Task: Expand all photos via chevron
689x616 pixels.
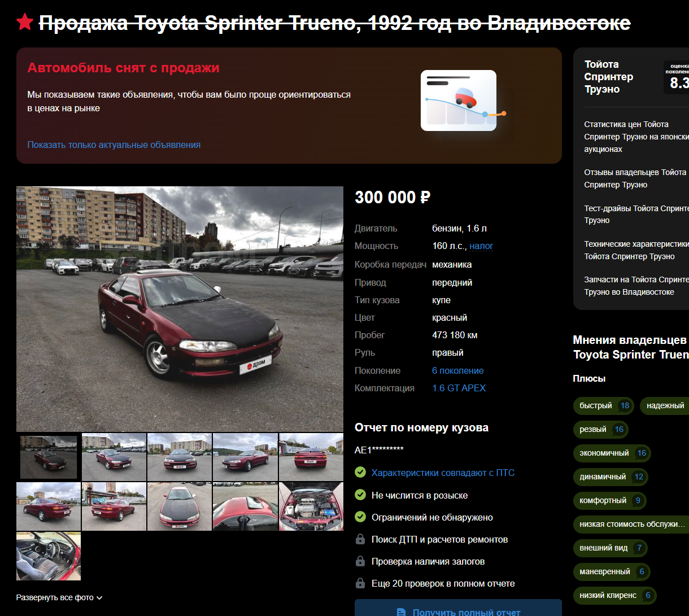Action: point(99,597)
